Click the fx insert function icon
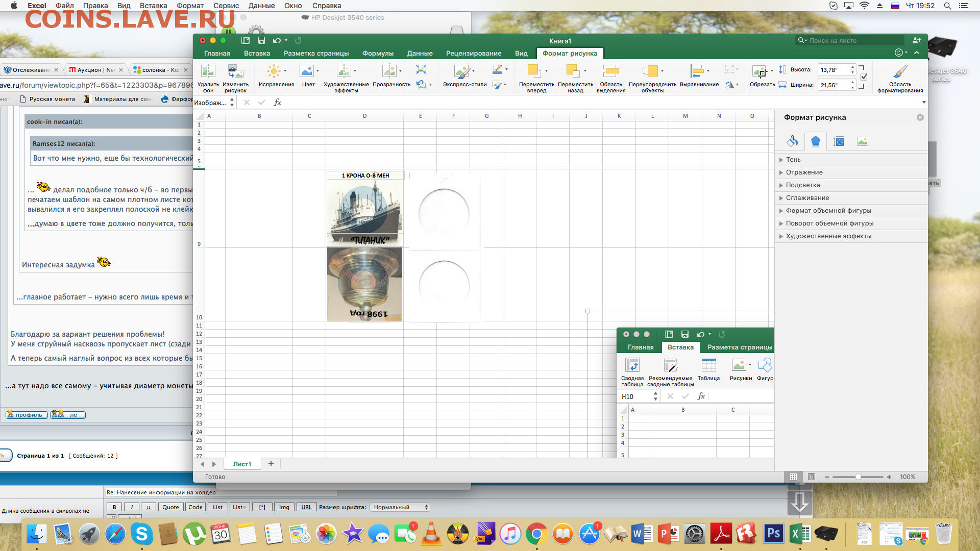980x551 pixels. pyautogui.click(x=278, y=103)
